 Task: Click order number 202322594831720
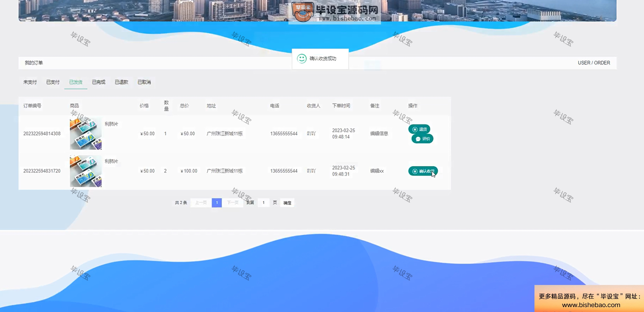[x=42, y=171]
